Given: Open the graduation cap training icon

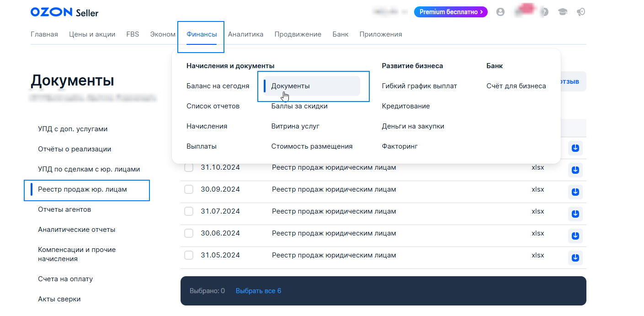Looking at the screenshot, I should [563, 12].
